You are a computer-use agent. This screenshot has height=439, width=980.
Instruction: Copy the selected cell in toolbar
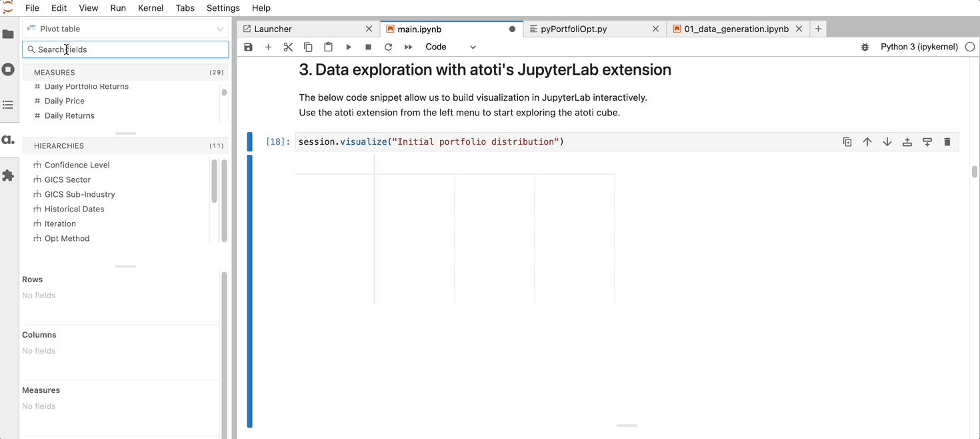pos(308,47)
